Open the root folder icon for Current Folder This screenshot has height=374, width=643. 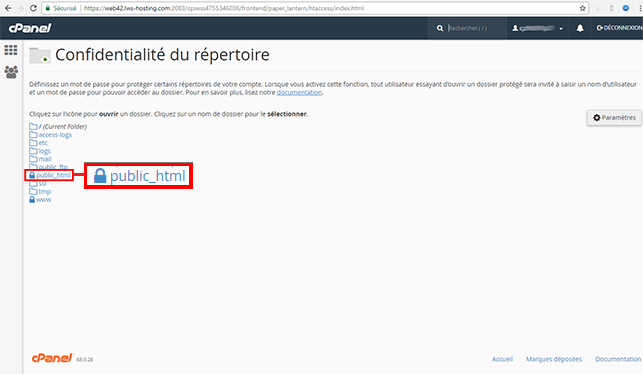33,126
